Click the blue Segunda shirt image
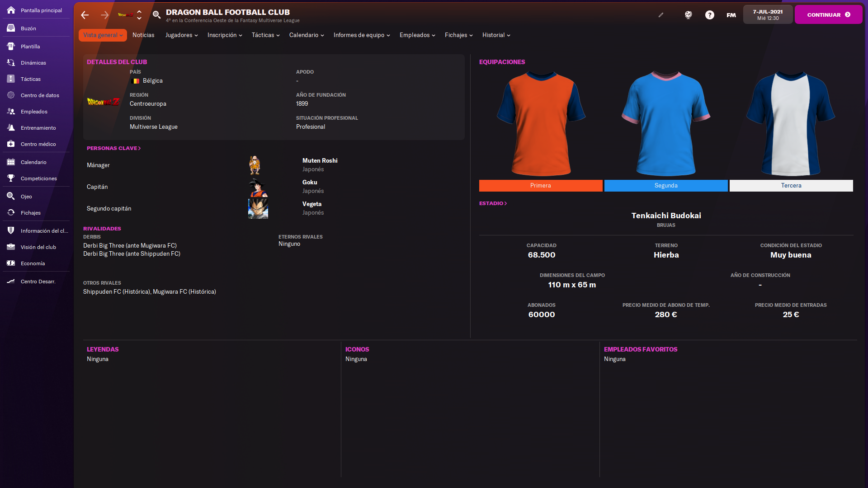This screenshot has width=868, height=488. 666,123
